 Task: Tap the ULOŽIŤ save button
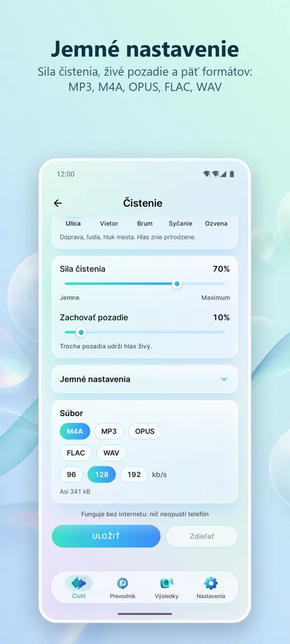click(106, 536)
